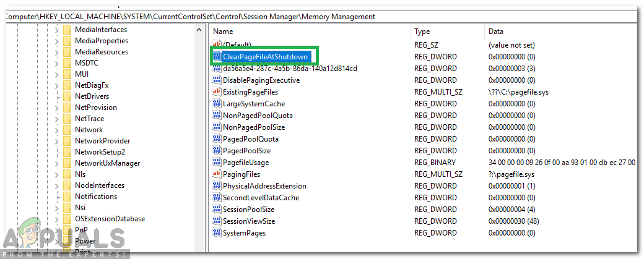Expand the Notifications key arrow
This screenshot has width=644, height=259.
point(56,197)
